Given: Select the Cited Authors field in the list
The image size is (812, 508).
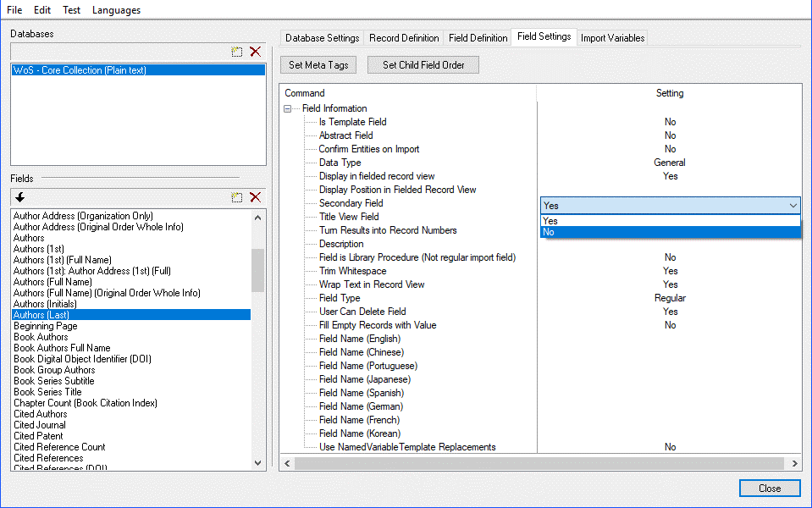Looking at the screenshot, I should (40, 414).
